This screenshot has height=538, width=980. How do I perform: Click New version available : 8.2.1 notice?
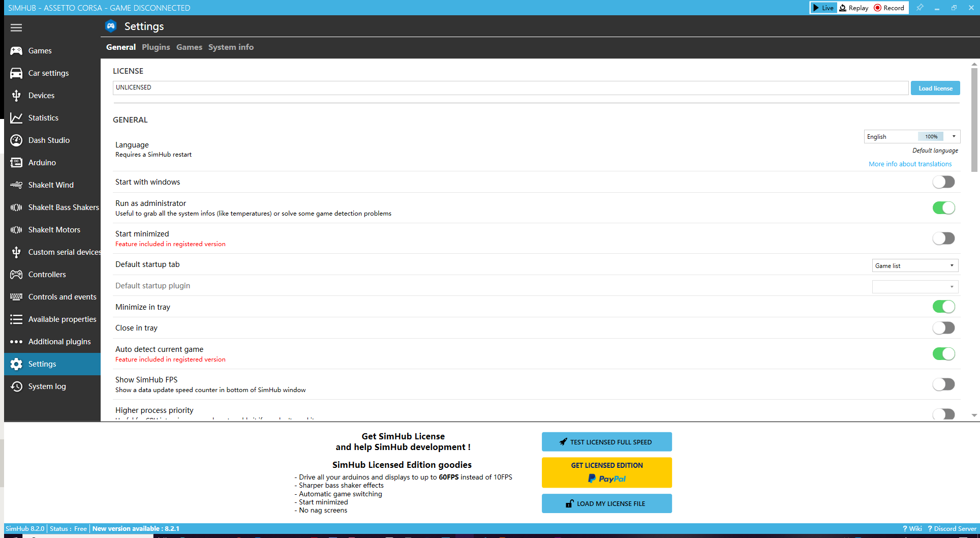point(136,528)
